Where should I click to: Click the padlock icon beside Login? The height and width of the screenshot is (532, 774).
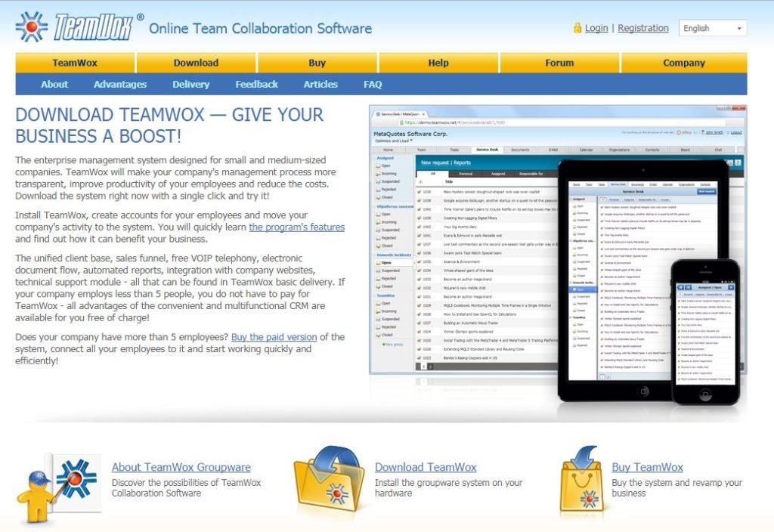(x=577, y=28)
